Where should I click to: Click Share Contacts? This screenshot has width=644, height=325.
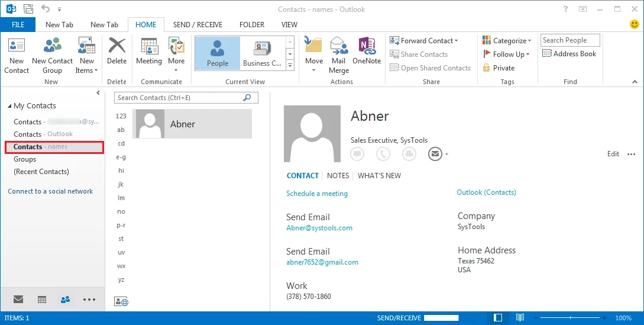(x=419, y=54)
